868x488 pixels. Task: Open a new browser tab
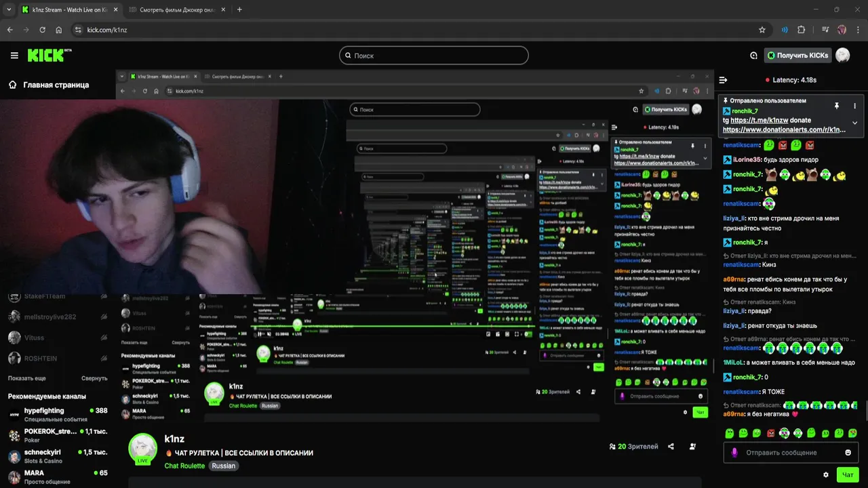click(x=239, y=9)
